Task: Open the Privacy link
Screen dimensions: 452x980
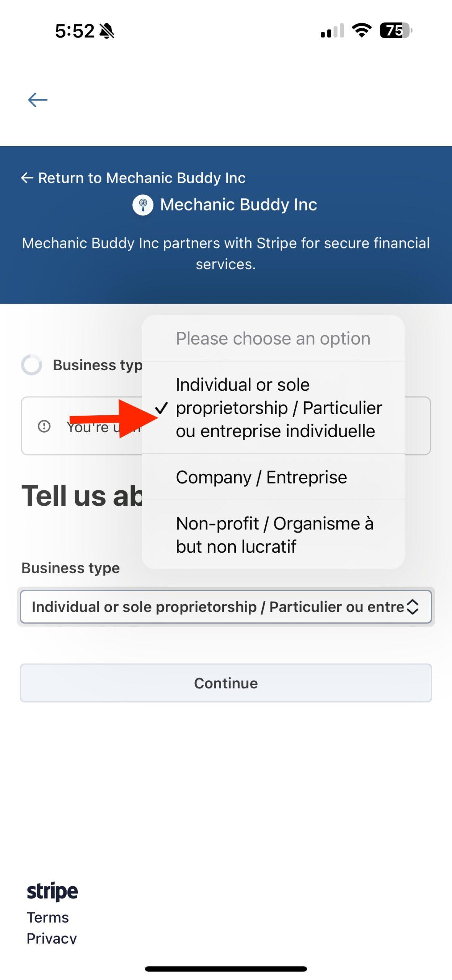Action: pos(52,938)
